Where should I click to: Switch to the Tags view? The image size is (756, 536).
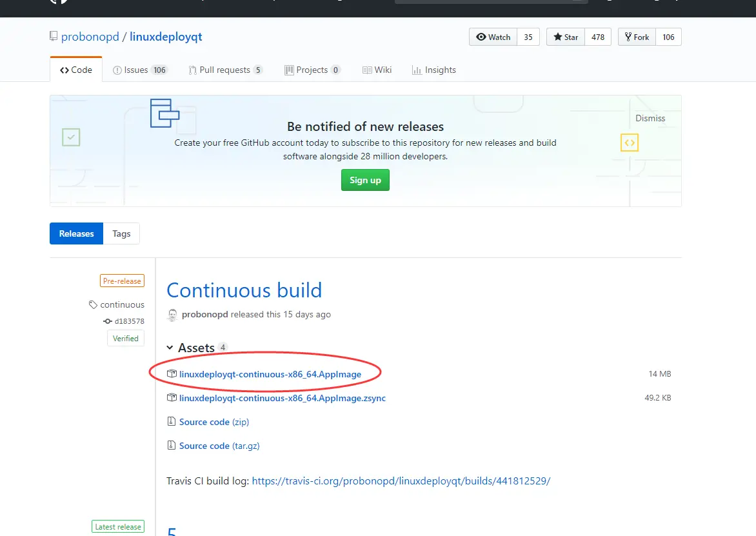(x=121, y=233)
